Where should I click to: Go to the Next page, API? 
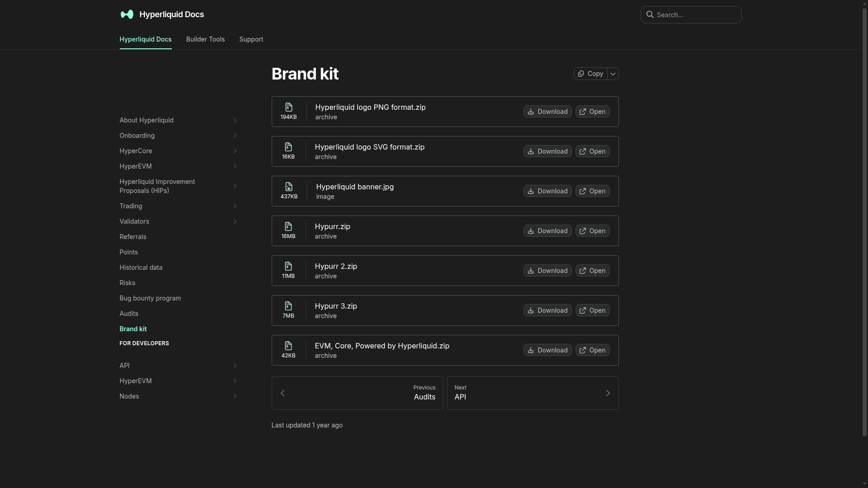[533, 393]
